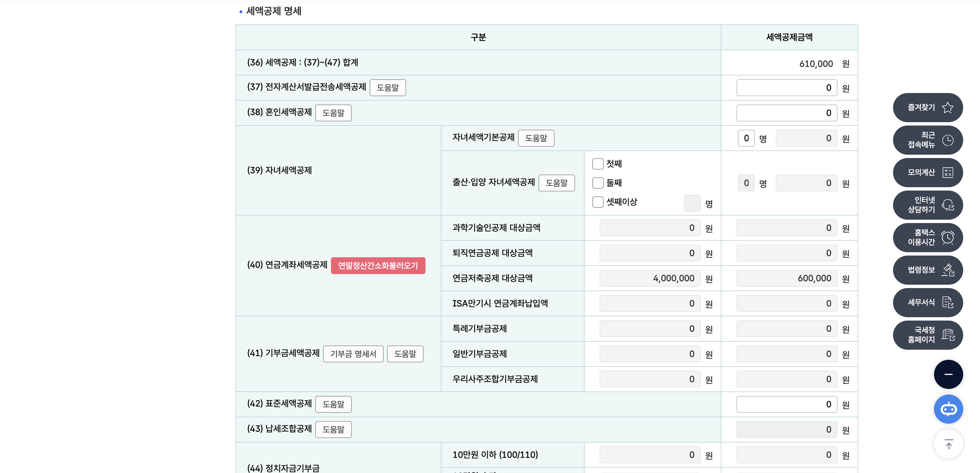Open 도움말 for 전자계산서발급전송세액공제
Screen dimensions: 980x473
(x=388, y=88)
